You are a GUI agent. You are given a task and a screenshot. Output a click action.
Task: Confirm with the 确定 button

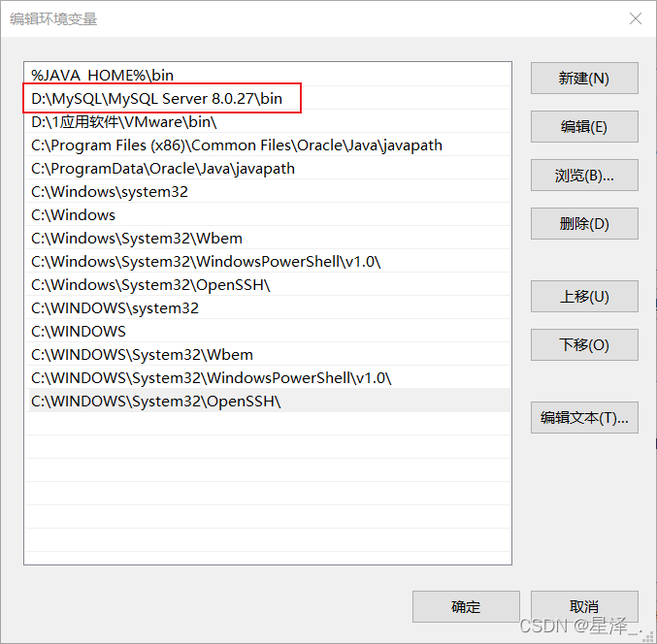tap(466, 606)
